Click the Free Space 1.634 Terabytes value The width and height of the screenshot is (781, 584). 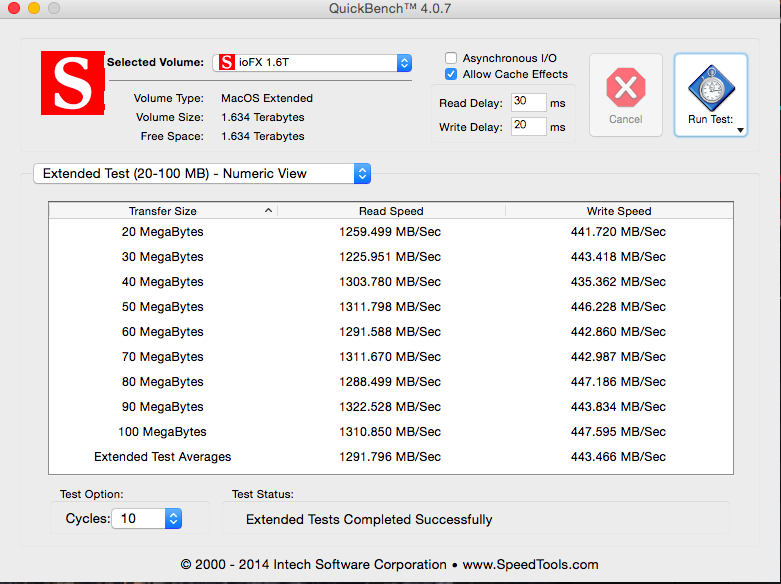[262, 136]
